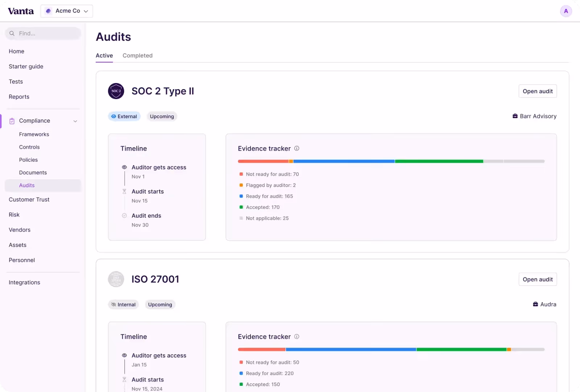Image resolution: width=580 pixels, height=392 pixels.
Task: Click info icon next to SOC 2 Evidence tracker
Action: coord(297,148)
